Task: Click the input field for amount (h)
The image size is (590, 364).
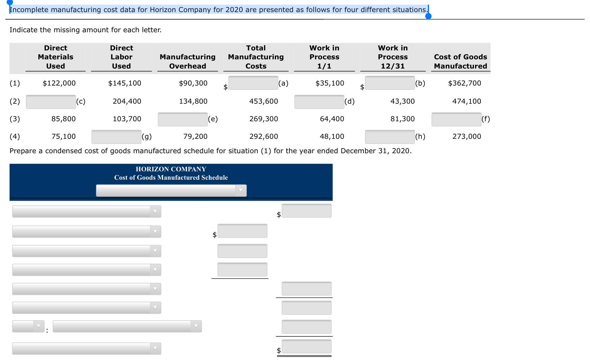Action: coord(389,137)
